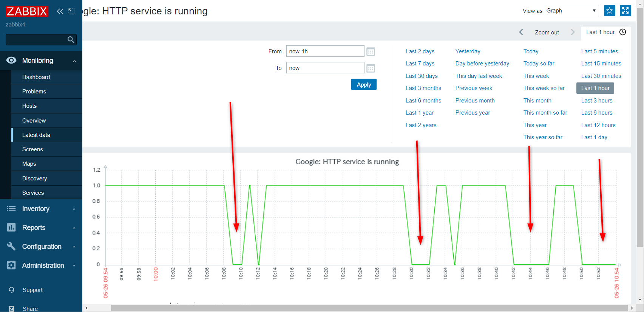Open Discovery in Monitoring menu
644x312 pixels.
pos(47,179)
